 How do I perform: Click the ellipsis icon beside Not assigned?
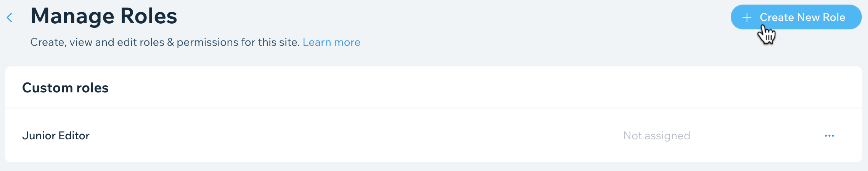[x=829, y=136]
